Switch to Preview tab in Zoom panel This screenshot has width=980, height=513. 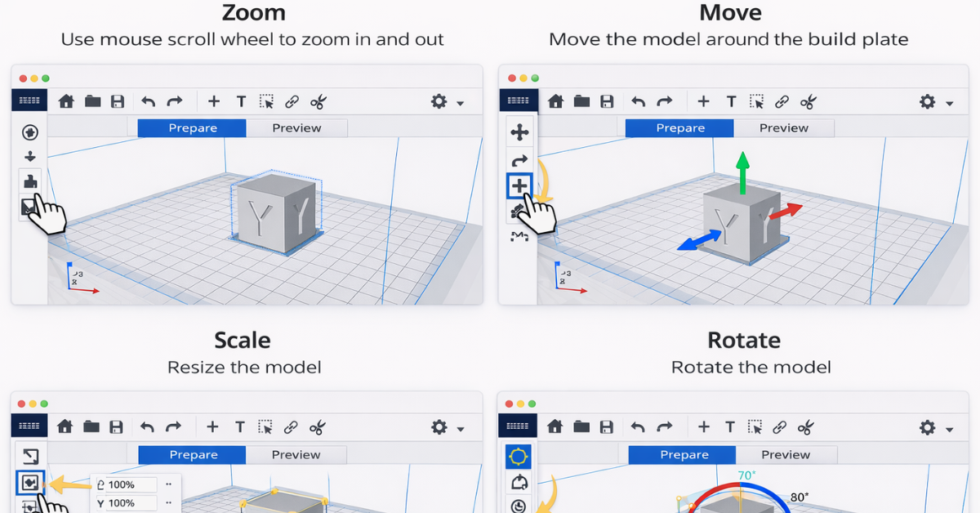(296, 128)
